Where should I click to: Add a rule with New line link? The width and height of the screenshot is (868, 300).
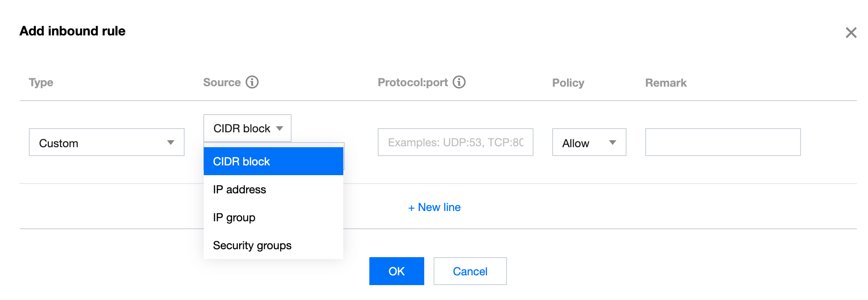click(x=434, y=207)
